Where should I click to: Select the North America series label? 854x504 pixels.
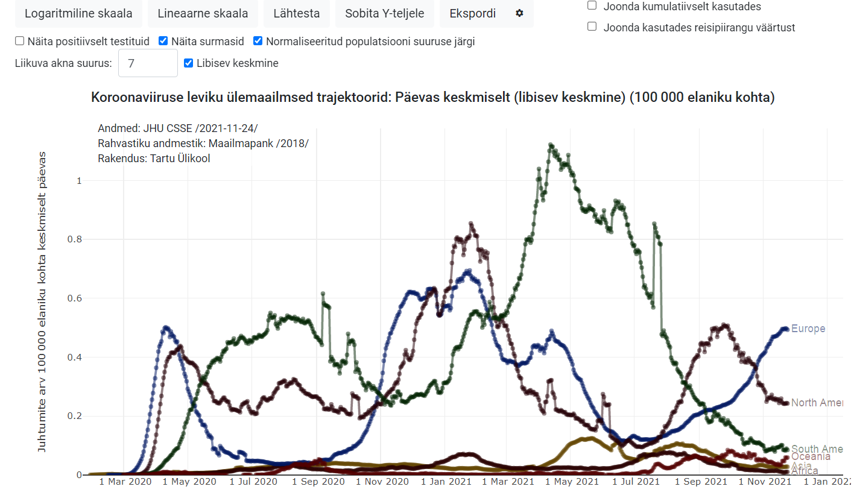pyautogui.click(x=817, y=403)
